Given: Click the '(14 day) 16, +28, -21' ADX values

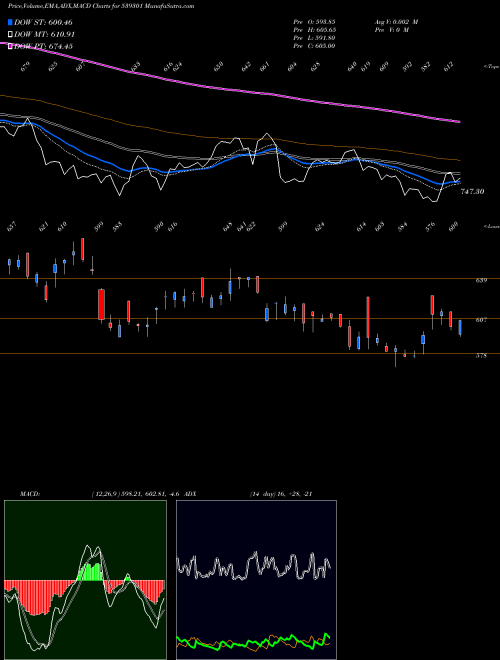Looking at the screenshot, I should point(281,494).
